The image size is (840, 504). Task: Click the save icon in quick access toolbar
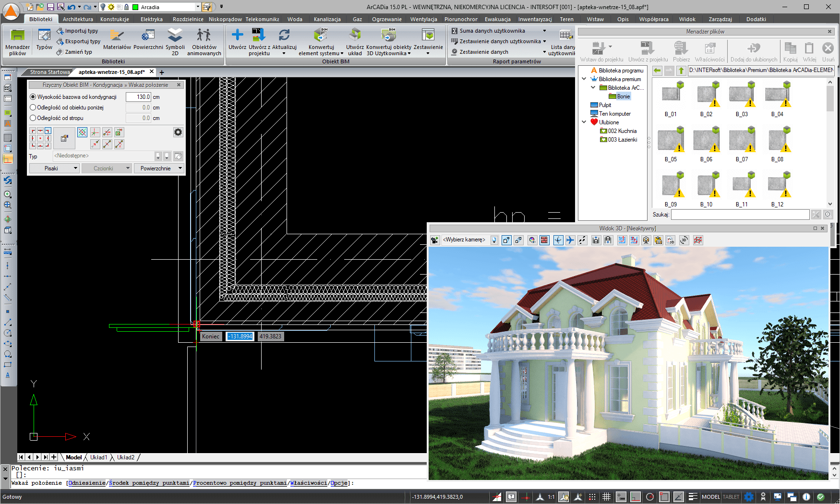tap(50, 7)
